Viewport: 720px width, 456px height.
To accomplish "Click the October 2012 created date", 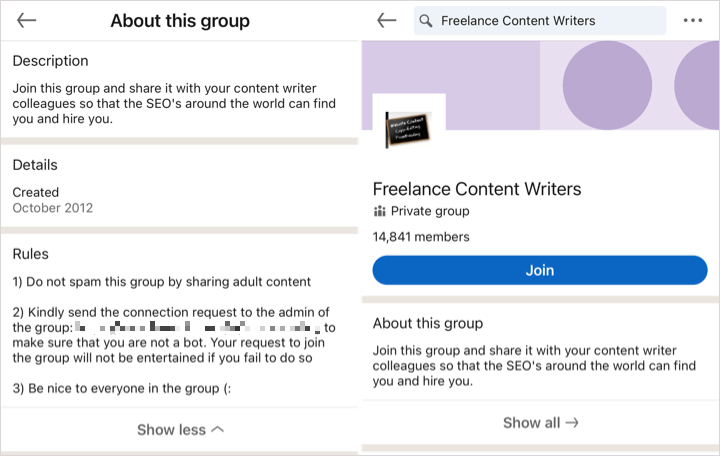I will pos(53,208).
